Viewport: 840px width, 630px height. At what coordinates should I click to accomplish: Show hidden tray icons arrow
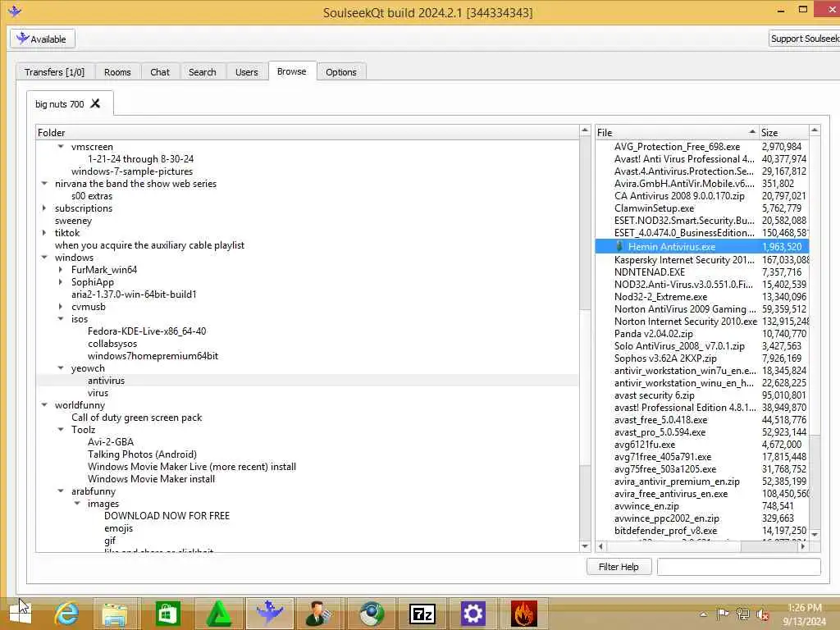pos(703,614)
